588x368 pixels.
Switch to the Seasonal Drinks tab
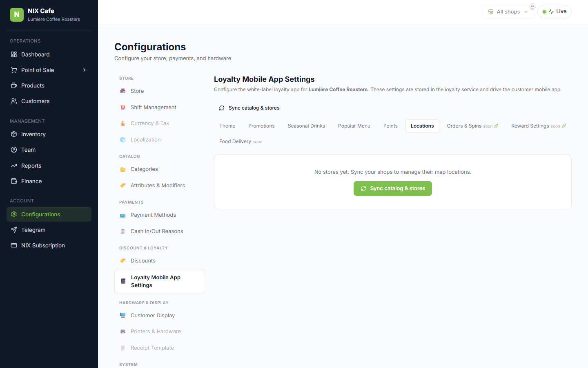coord(306,126)
